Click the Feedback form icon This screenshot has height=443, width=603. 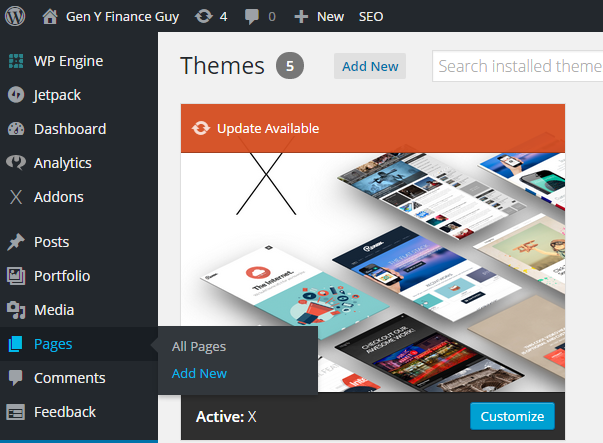[16, 412]
